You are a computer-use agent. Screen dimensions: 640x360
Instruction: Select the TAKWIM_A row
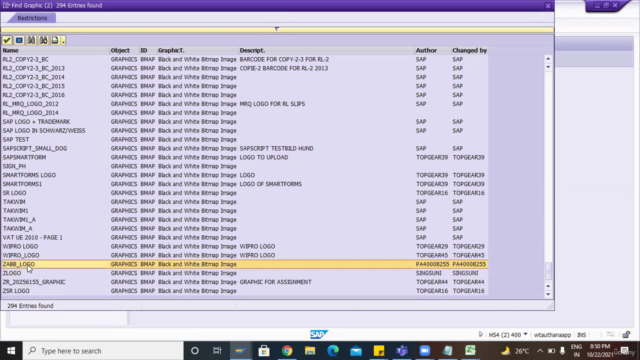pyautogui.click(x=244, y=229)
